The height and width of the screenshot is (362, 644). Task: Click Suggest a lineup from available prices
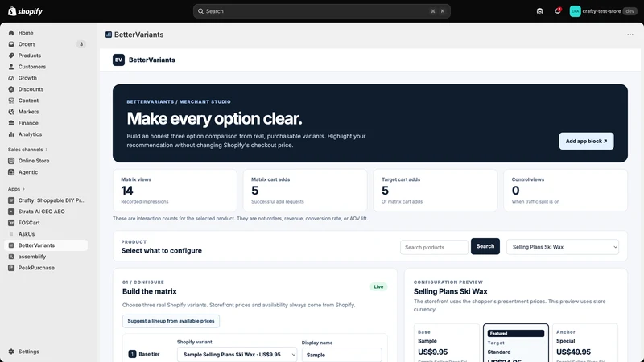pos(171,321)
